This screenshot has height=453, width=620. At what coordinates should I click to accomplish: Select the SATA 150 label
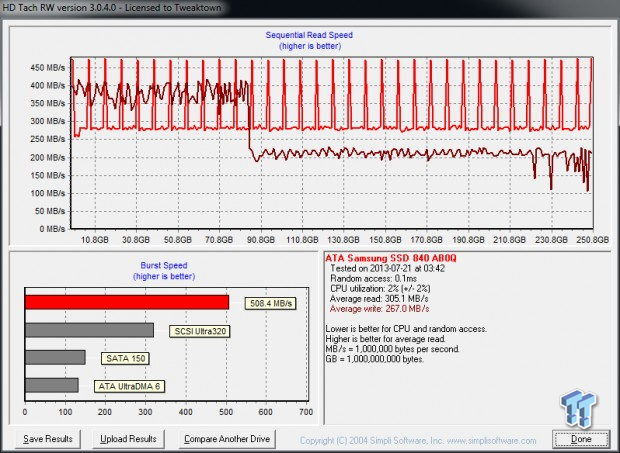point(125,359)
